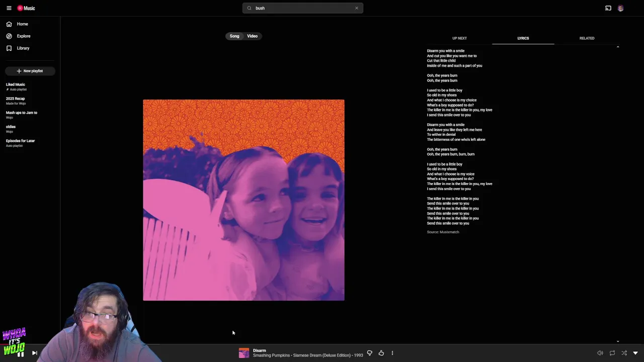The image size is (644, 362).
Task: Select the UP NEXT tab
Action: click(459, 38)
